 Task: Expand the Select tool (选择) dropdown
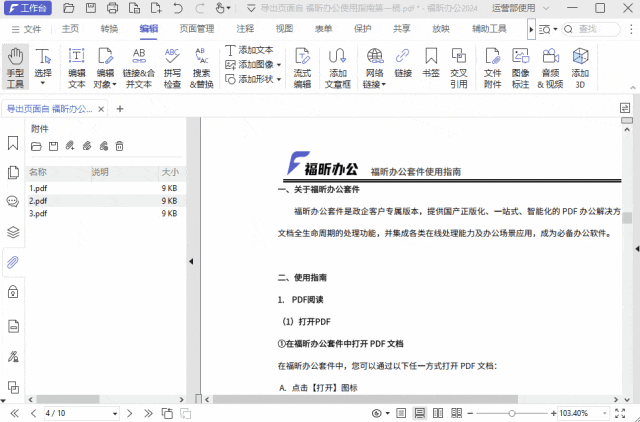[43, 83]
